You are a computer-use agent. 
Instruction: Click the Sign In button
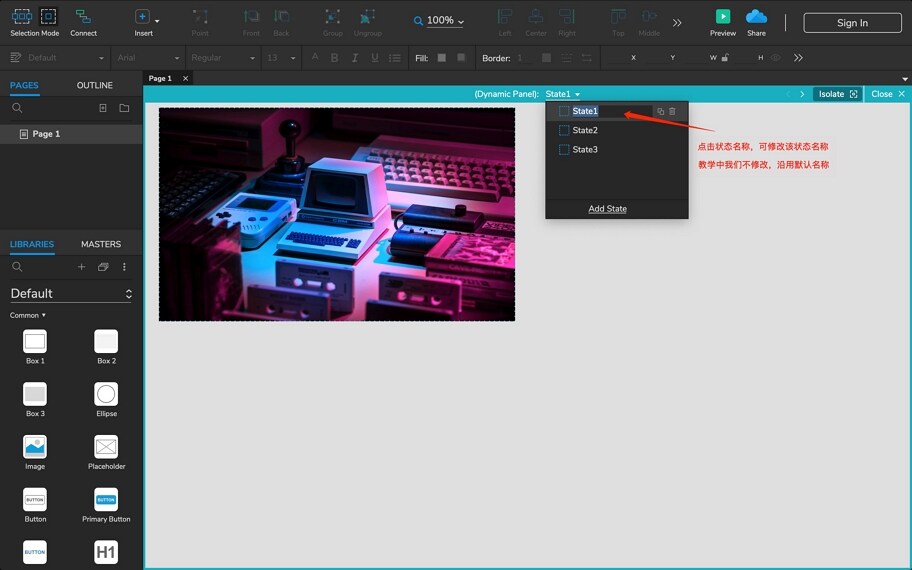tap(852, 23)
